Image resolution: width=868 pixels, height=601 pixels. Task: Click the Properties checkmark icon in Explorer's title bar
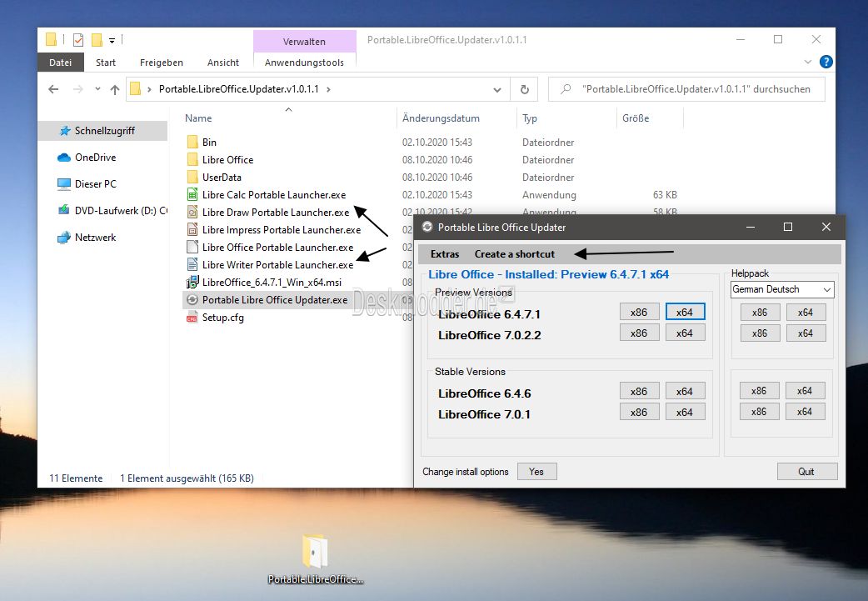coord(78,40)
